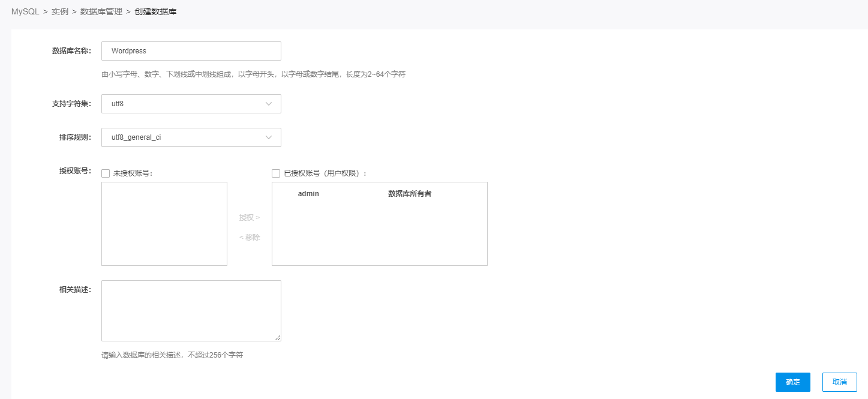Tick the 未授权账号 select-all checkbox

pos(106,173)
